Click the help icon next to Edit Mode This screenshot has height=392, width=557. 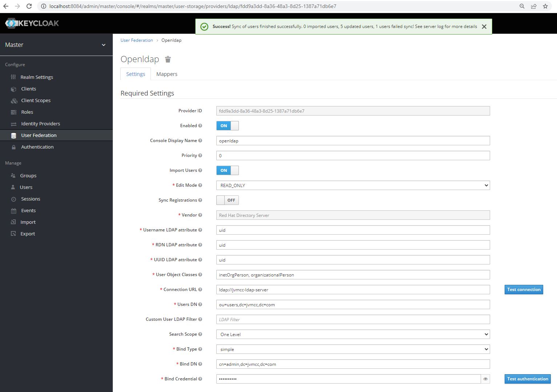coord(200,185)
